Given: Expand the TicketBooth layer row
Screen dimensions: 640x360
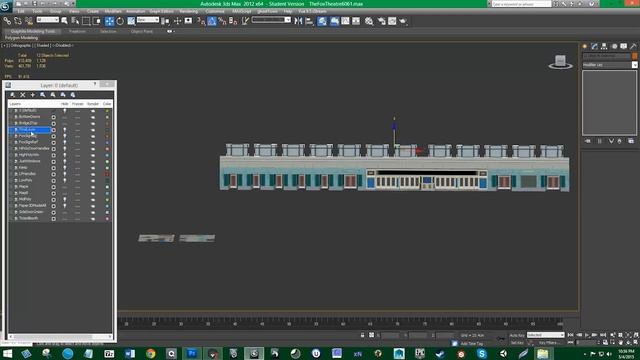Looking at the screenshot, I should [x=12, y=218].
